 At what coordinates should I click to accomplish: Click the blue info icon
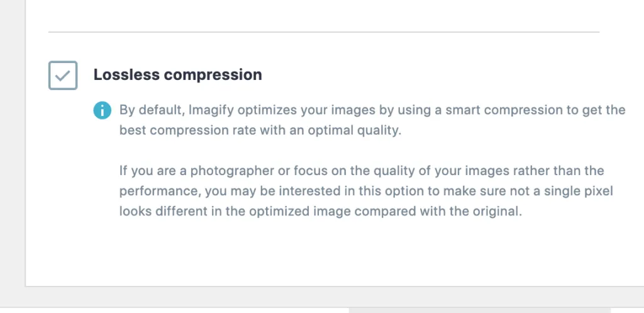(x=103, y=110)
